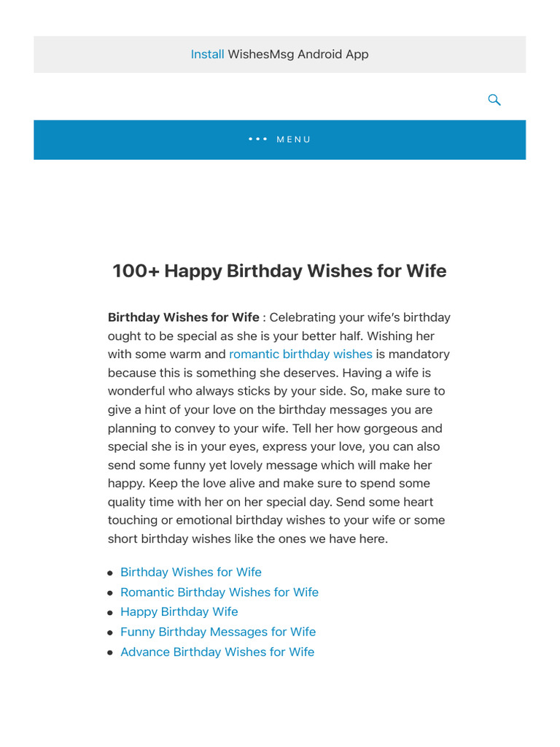The width and height of the screenshot is (560, 747).
Task: Click bullet before Advance Birthday Wishes link
Action: pyautogui.click(x=109, y=653)
